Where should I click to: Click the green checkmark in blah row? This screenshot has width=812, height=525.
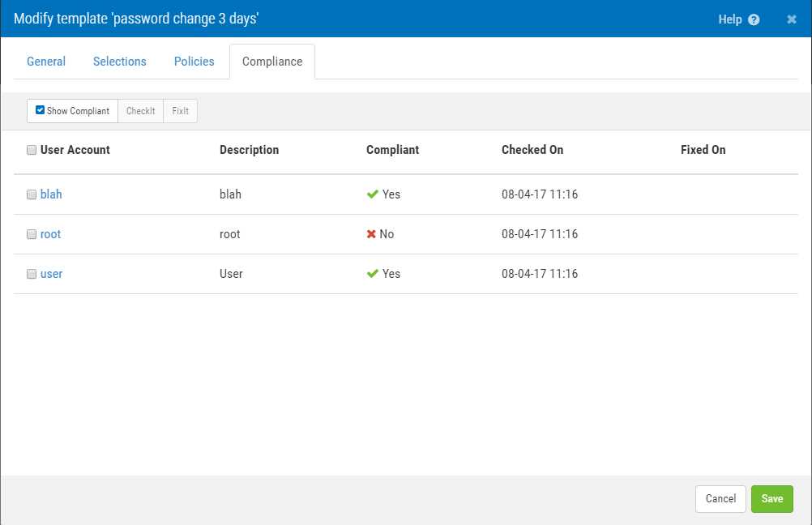pyautogui.click(x=372, y=194)
